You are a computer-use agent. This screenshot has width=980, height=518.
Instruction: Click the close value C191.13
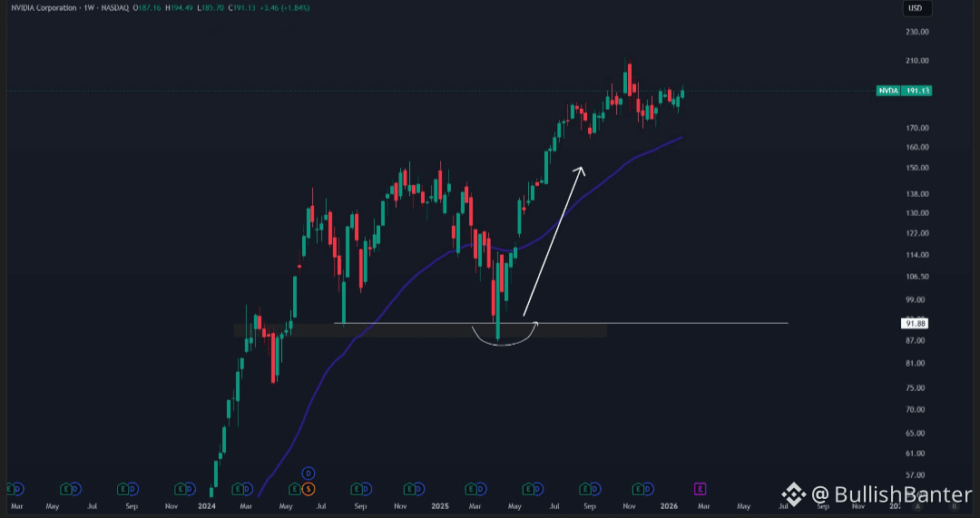pos(242,8)
